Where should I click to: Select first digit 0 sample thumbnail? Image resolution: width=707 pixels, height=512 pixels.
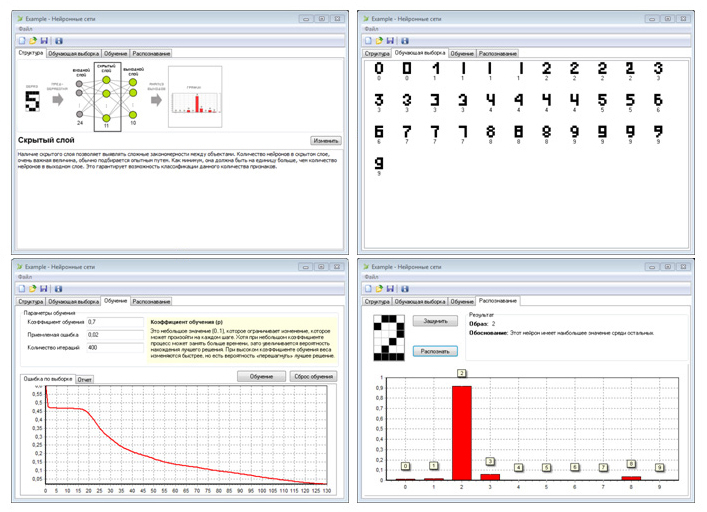[379, 70]
